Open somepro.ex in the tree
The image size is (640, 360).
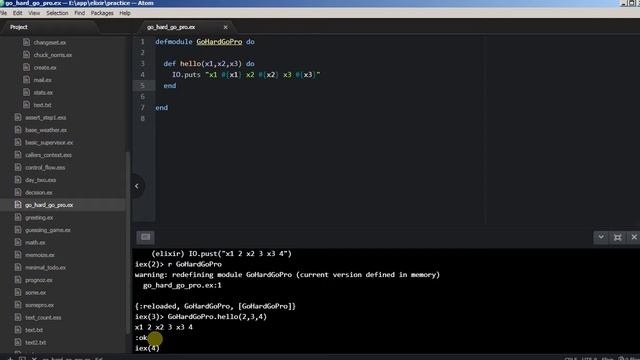(x=40, y=305)
